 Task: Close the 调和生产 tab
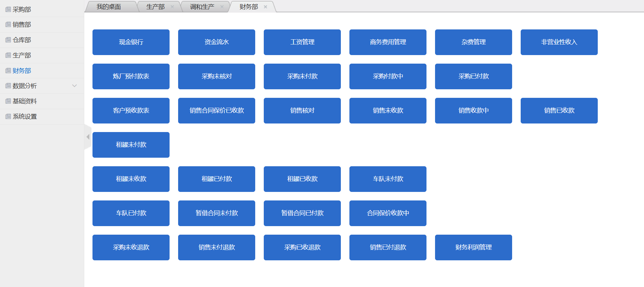(222, 7)
